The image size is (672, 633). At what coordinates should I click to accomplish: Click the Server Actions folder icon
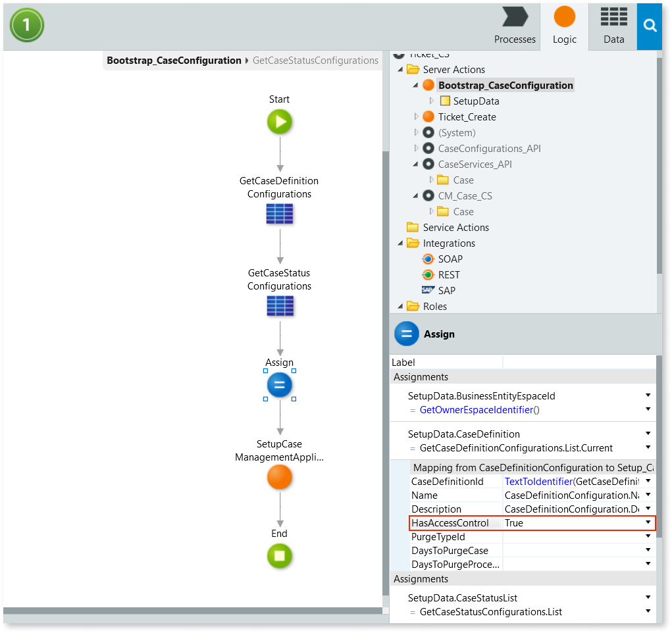click(413, 69)
